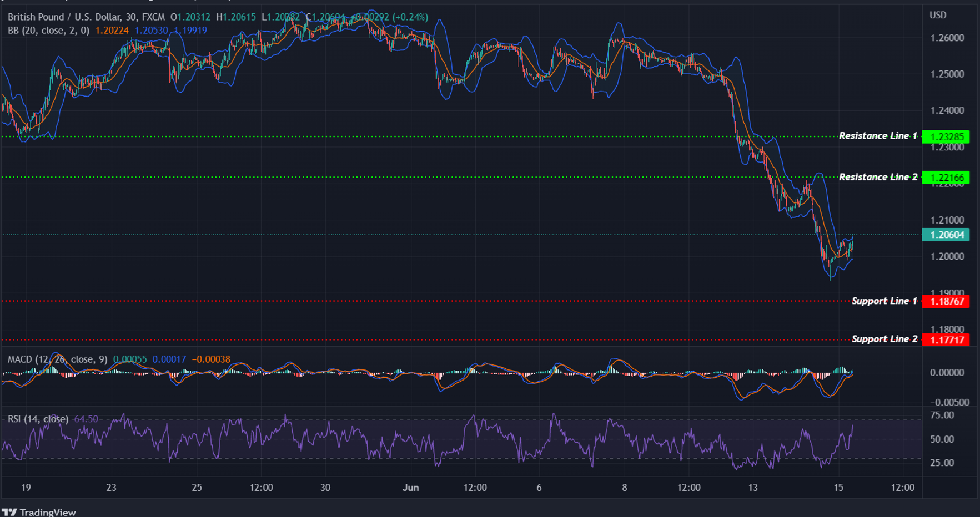The image size is (980, 517).
Task: Click the 1.25000 level on the price axis
Action: (x=947, y=74)
